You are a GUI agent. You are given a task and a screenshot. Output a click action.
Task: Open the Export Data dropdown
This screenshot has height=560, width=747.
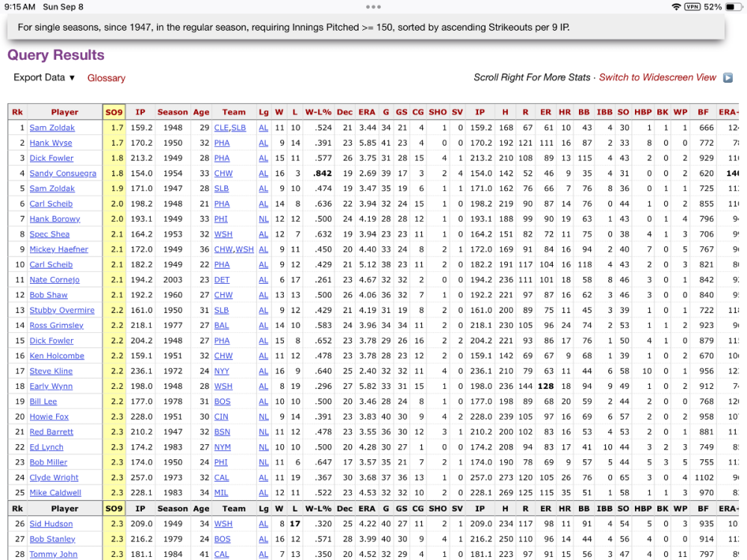[x=44, y=78]
